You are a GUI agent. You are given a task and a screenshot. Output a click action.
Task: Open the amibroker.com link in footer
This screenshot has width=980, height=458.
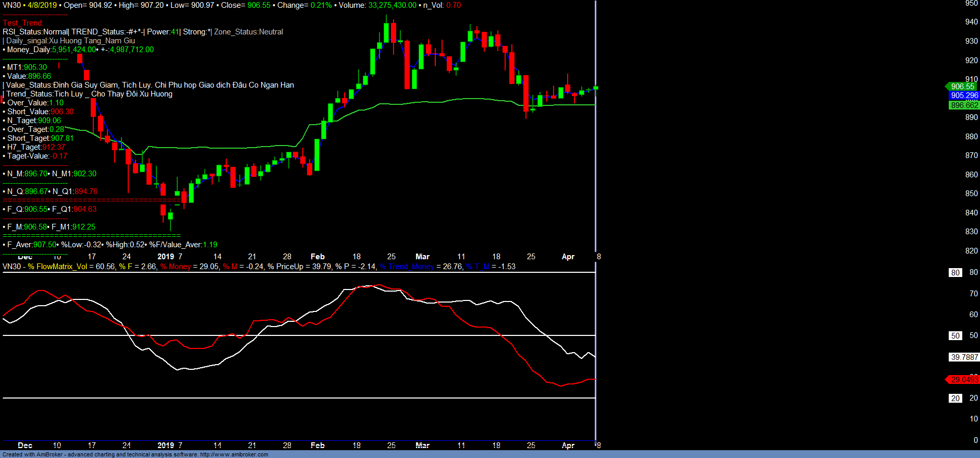[x=234, y=454]
